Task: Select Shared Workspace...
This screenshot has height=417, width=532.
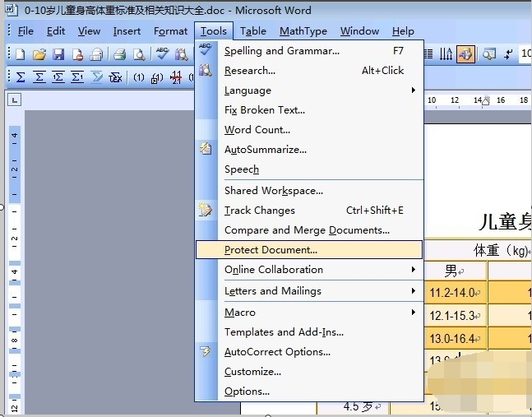Action: coord(310,191)
